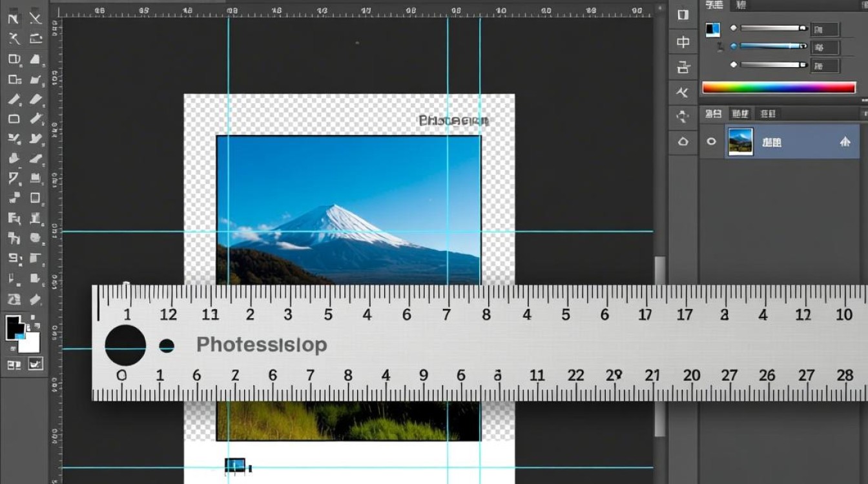Click the vertical scrollbar beside the canvas
The image size is (868, 484).
tap(659, 347)
